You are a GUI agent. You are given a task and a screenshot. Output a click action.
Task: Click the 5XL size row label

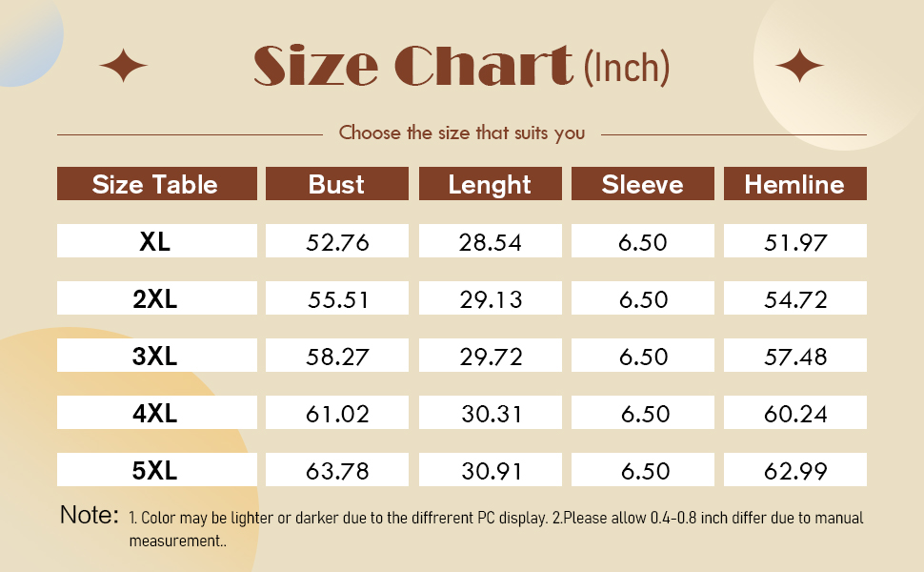point(156,470)
